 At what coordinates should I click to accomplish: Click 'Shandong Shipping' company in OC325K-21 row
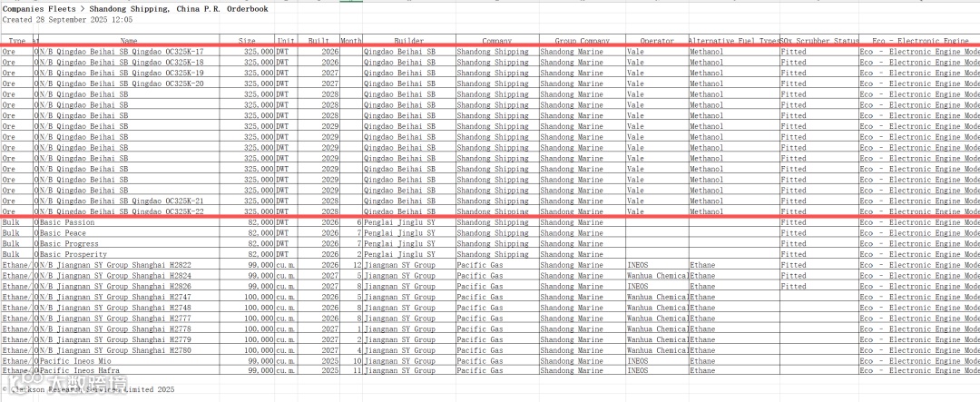[497, 201]
